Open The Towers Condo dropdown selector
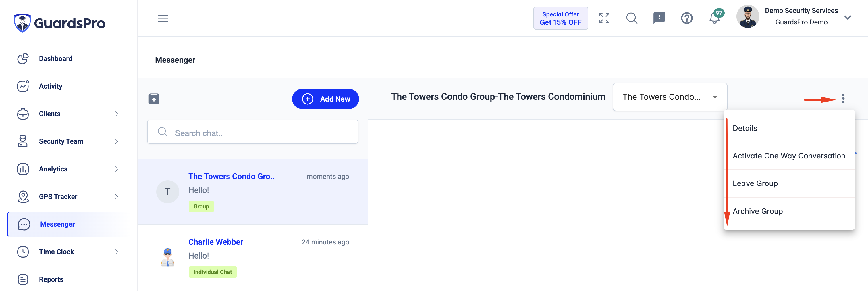This screenshot has height=291, width=868. tap(670, 97)
